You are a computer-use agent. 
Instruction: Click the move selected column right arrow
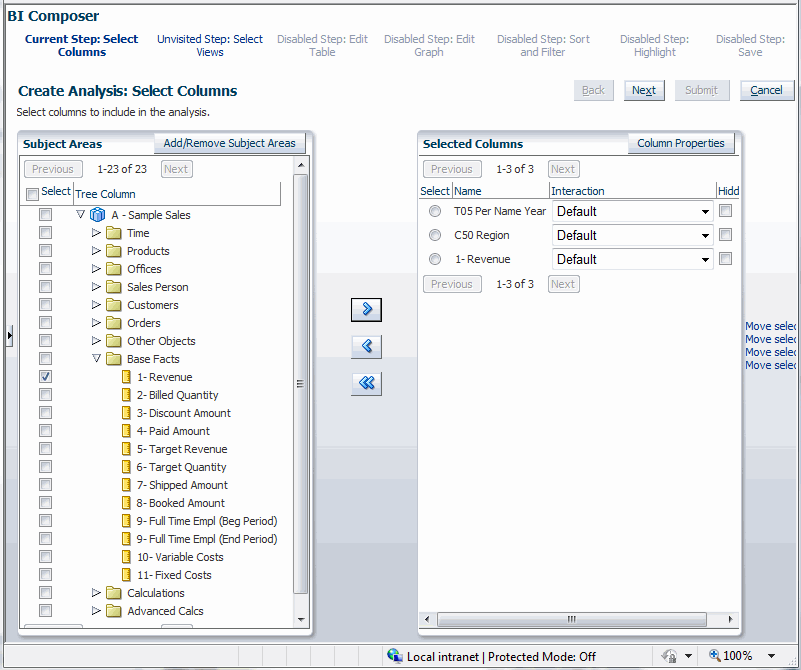click(366, 309)
